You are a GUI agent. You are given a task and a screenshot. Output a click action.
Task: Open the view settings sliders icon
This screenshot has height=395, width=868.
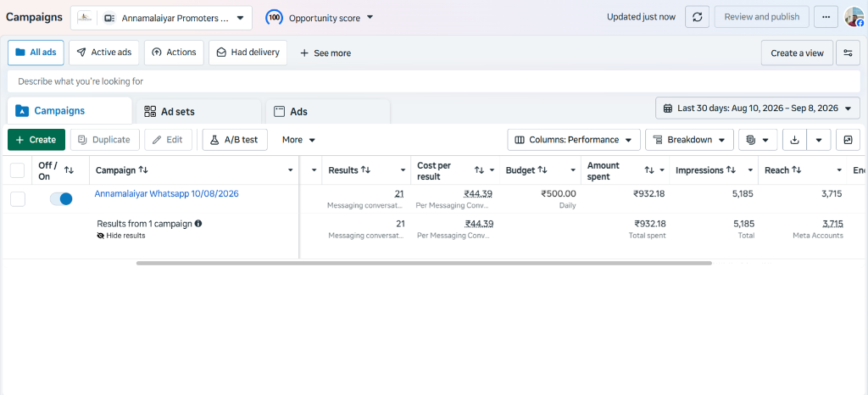(848, 53)
